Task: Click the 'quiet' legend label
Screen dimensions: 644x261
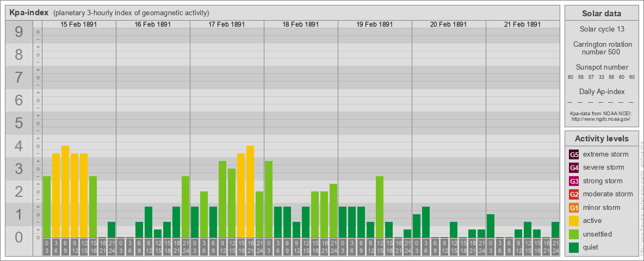Action: [x=592, y=247]
